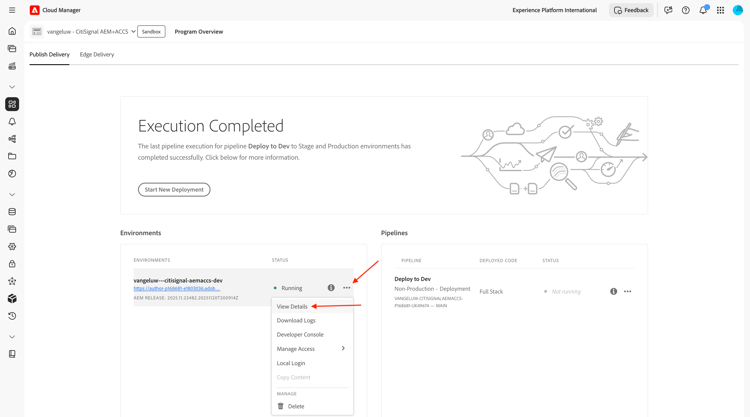Open the book icon at the bottom of the sidebar

[12, 354]
